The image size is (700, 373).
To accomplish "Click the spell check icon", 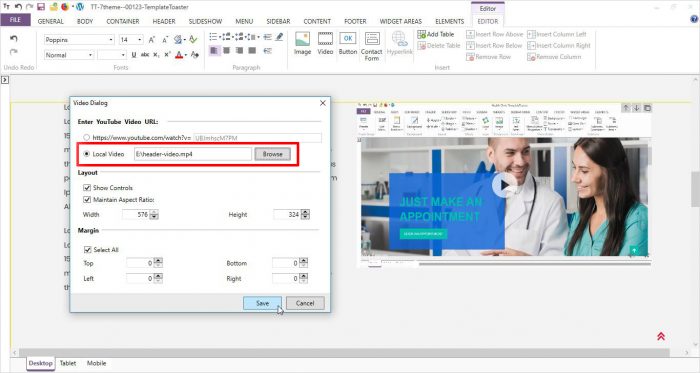I will tap(193, 40).
